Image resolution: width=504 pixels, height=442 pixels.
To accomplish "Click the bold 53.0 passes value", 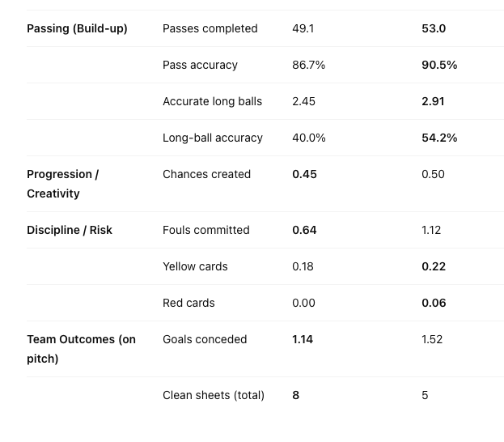I will point(434,28).
